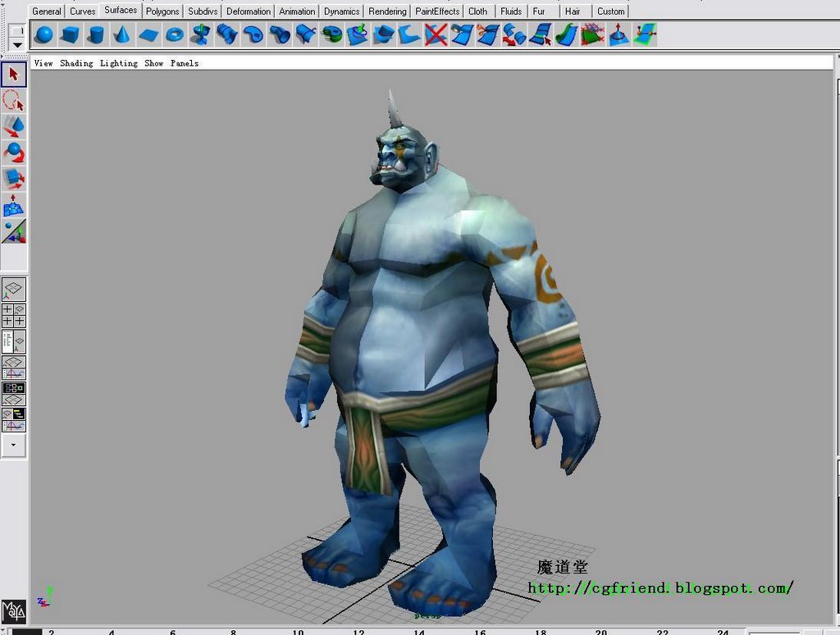
Task: Open the Custom shelf tab
Action: tap(610, 11)
